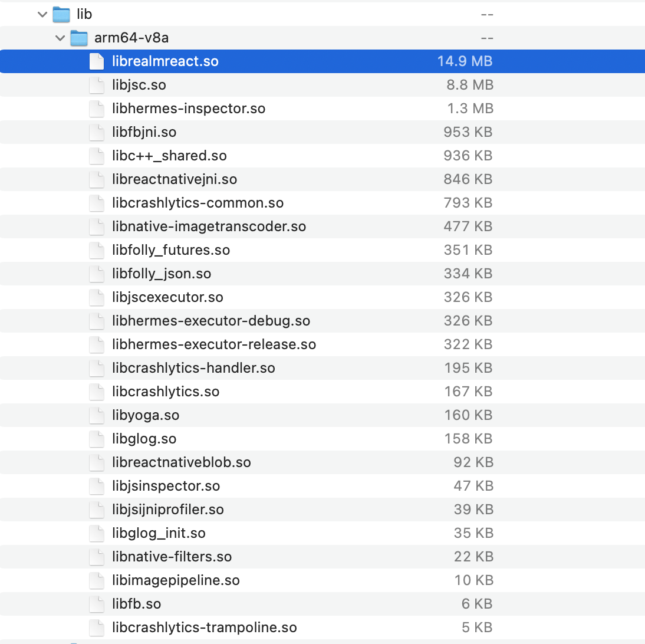Click the 1.3 MB size value
Image resolution: width=645 pixels, height=644 pixels.
[x=470, y=109]
